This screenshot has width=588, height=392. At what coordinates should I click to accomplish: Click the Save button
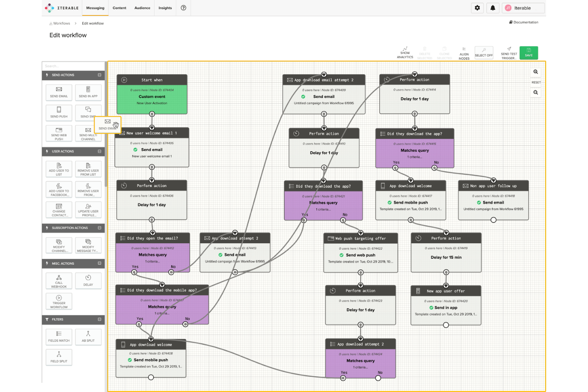coord(529,53)
